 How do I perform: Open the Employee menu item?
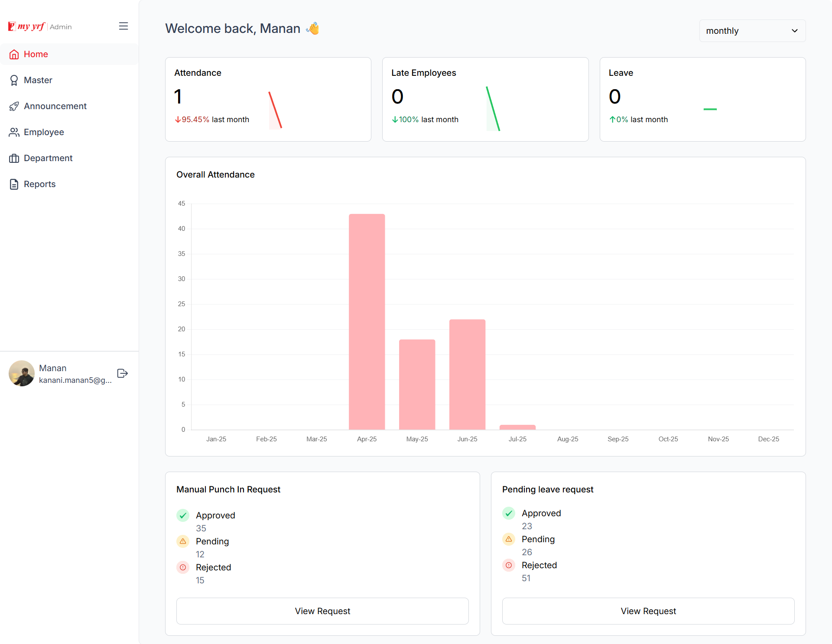click(x=44, y=132)
